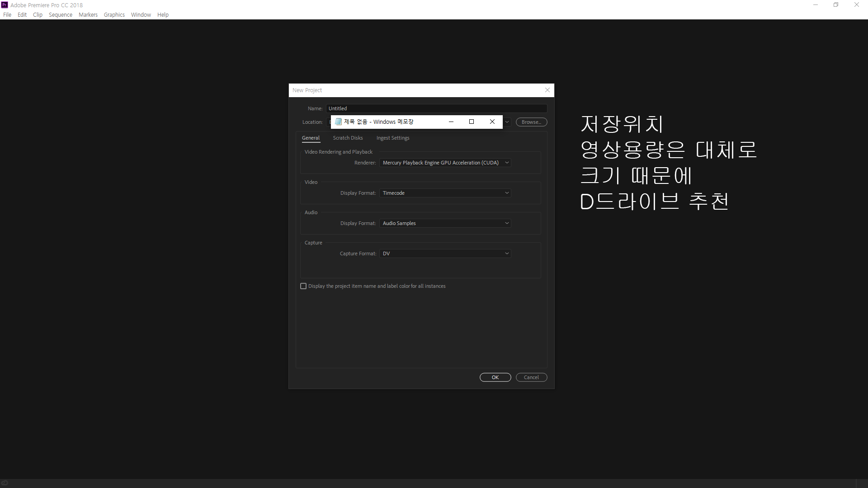Maximize the Windows Notepad overlay window

[x=472, y=122]
